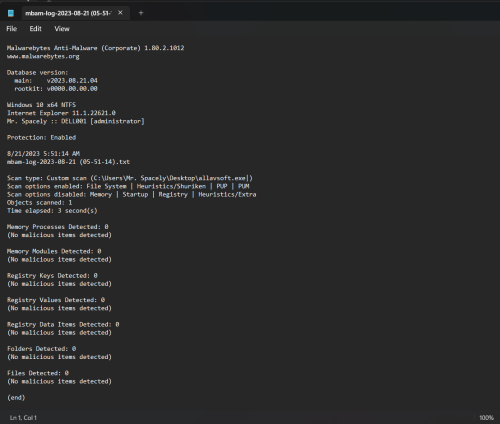The width and height of the screenshot is (500, 424).
Task: Click the 'rootkit: v0000.00.00.00' line
Action: (56, 89)
